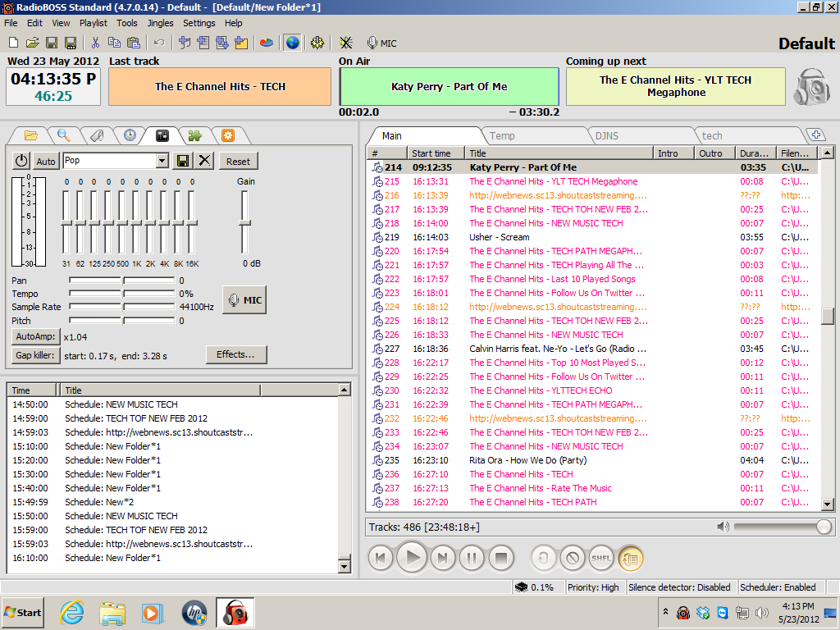
Task: Open the search magnifier panel tab
Action: tap(64, 135)
